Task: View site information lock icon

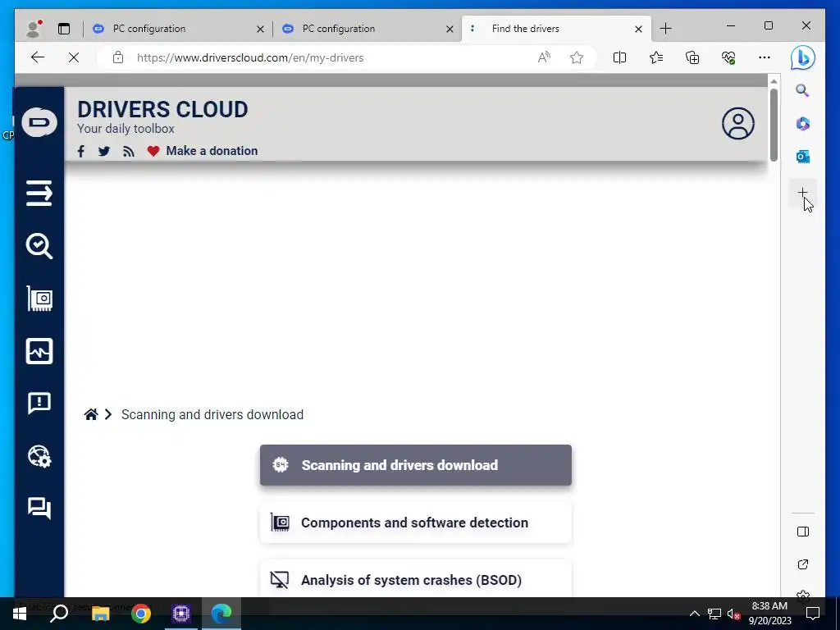Action: (118, 58)
